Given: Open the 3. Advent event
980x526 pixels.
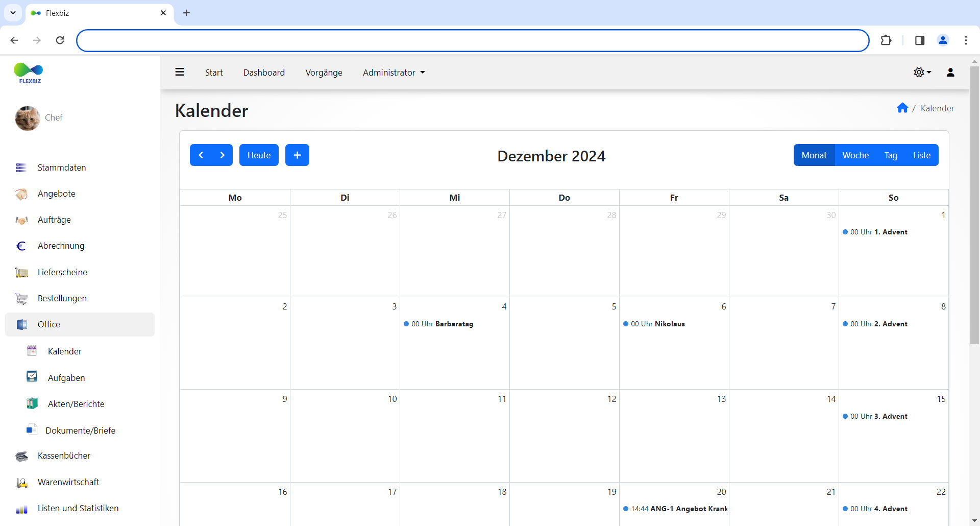Looking at the screenshot, I should pos(875,416).
